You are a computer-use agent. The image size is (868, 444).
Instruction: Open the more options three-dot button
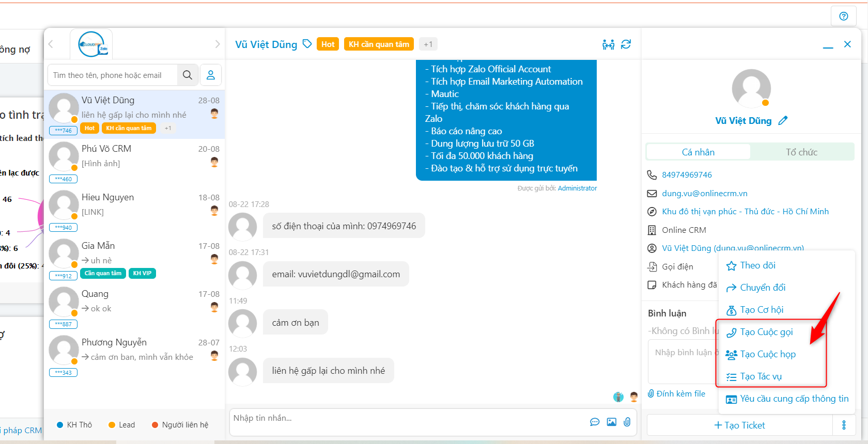(x=844, y=425)
